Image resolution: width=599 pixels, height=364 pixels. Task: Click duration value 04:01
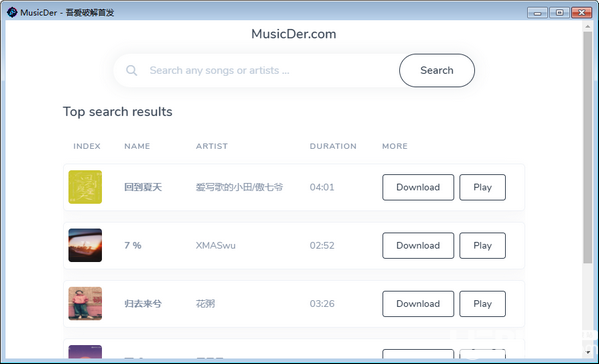(x=322, y=187)
